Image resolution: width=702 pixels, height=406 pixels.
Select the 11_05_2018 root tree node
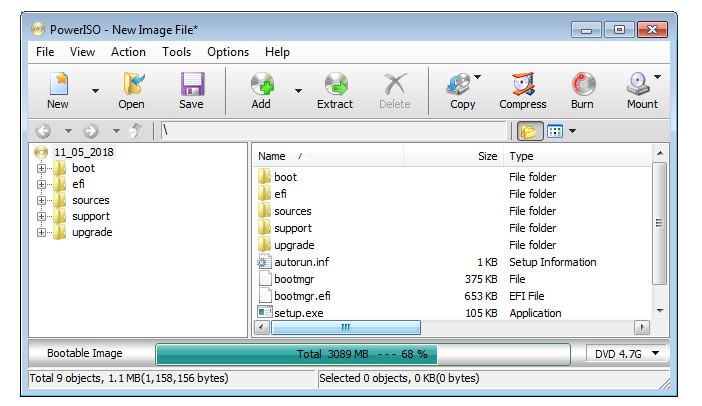84,152
